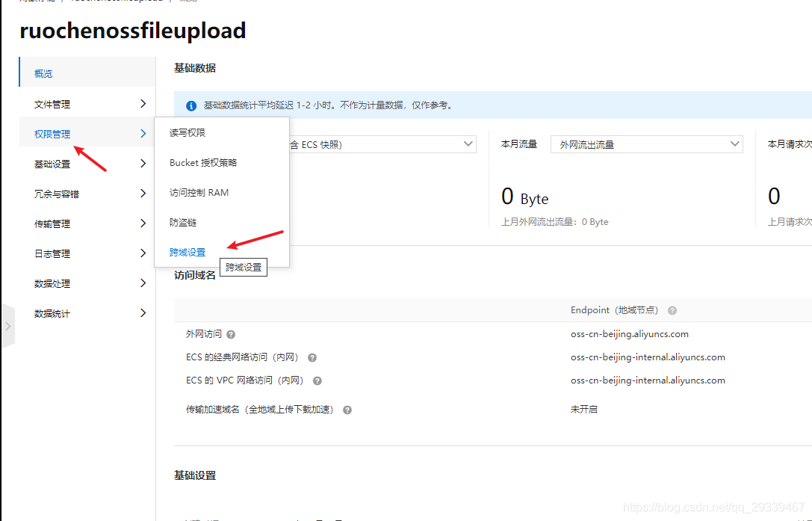
Task: Click the 经典网络 endpoint oss-cn-beijing-internal.aliyuncs.com
Action: (x=648, y=357)
